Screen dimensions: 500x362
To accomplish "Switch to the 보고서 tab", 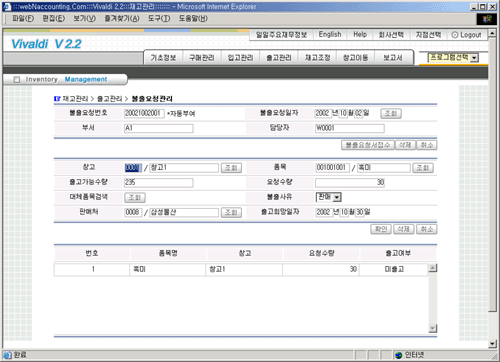I will tap(393, 58).
